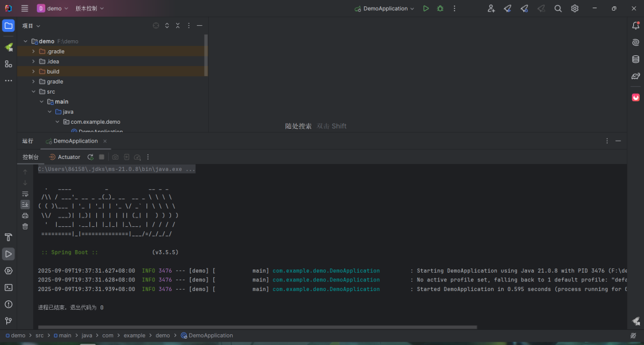The width and height of the screenshot is (644, 345).
Task: Collapse the src folder node
Action: click(x=33, y=92)
